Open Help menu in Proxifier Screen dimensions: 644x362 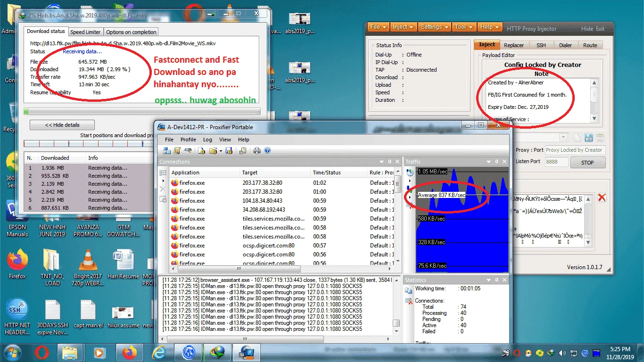click(243, 140)
